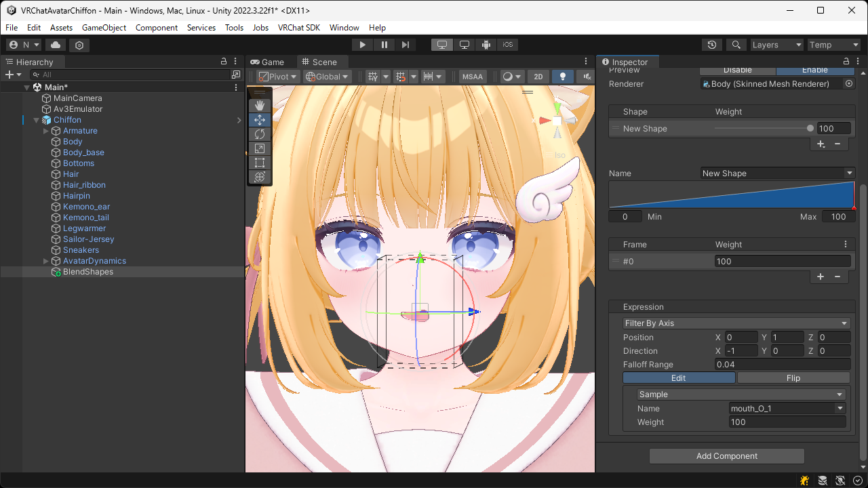Click the Add Component button
Screen dimensions: 868x488
pyautogui.click(x=726, y=456)
